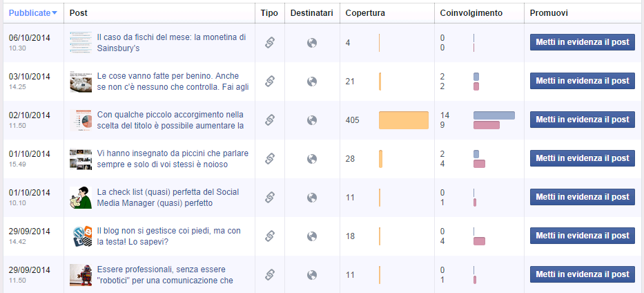Click thumbnail of "Le cose vanno fatte" post
The image size is (644, 293).
tap(81, 82)
